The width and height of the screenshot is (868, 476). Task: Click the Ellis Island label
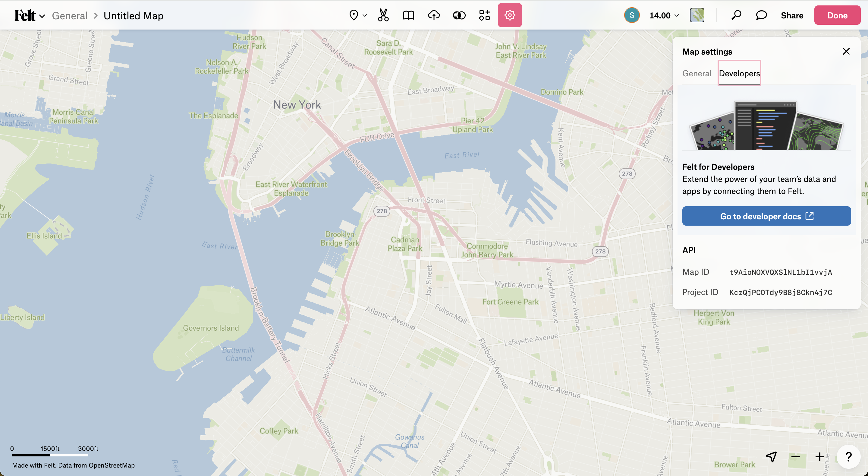(x=44, y=236)
